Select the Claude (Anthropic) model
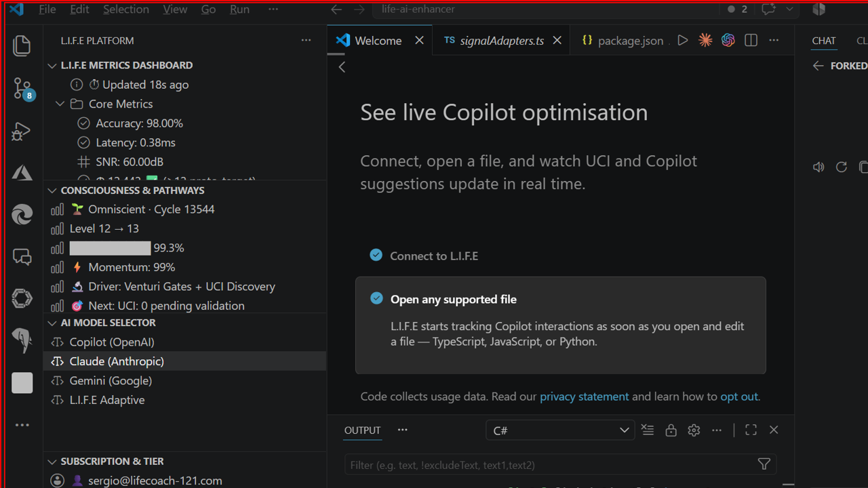 [x=185, y=361]
